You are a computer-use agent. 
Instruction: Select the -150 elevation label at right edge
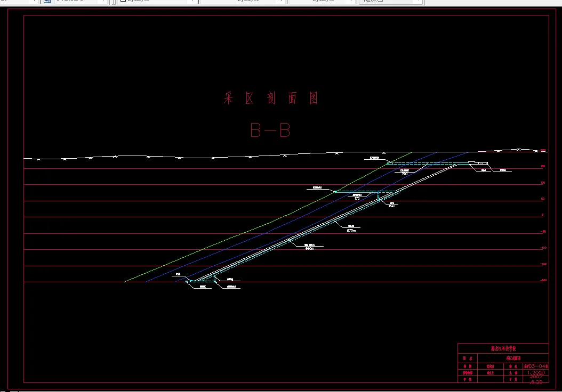(x=543, y=264)
